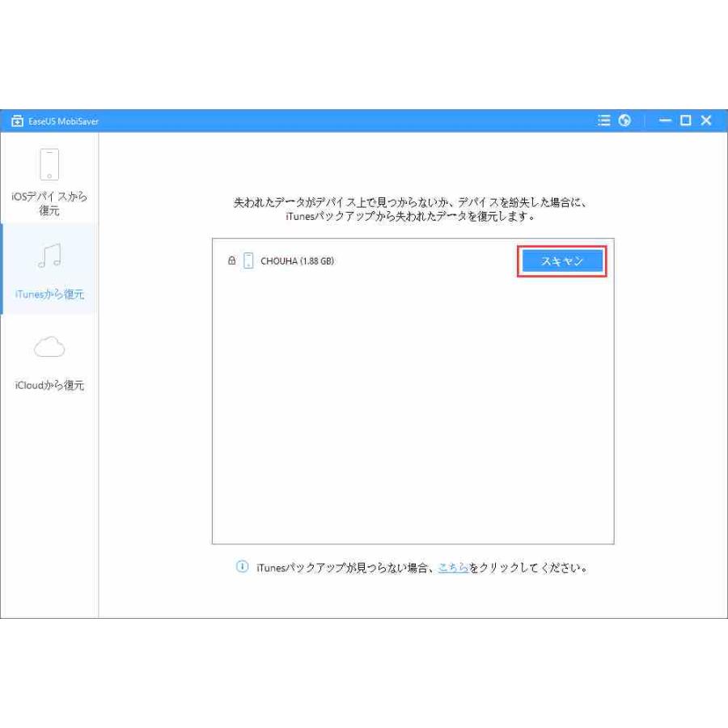The image size is (728, 728).
Task: Click the スキャン scan button
Action: 562,261
